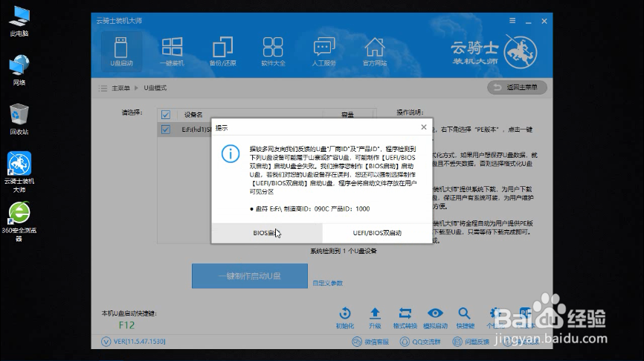Open the U盘启动 tab in the top toolbar
644x361 pixels.
[121, 51]
